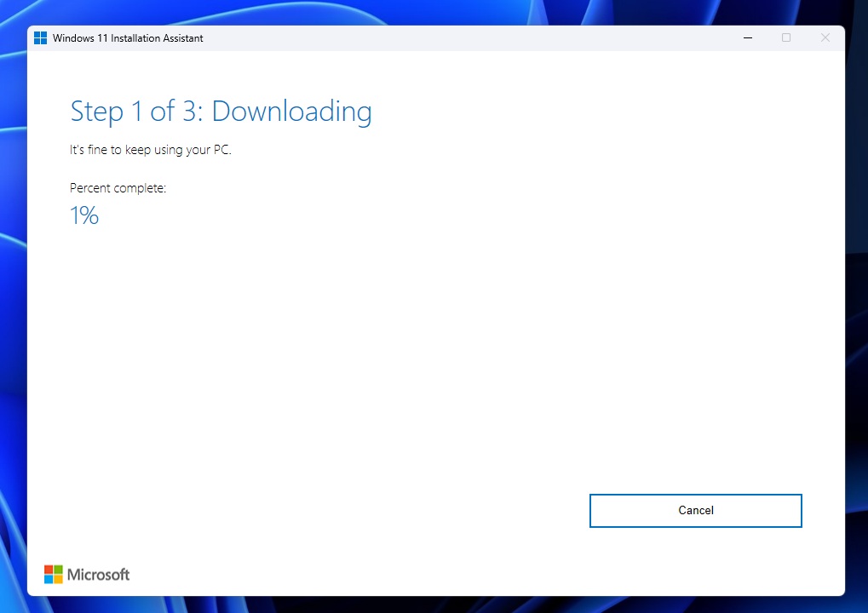Click the Windows 11 Installation Assistant title

[128, 37]
